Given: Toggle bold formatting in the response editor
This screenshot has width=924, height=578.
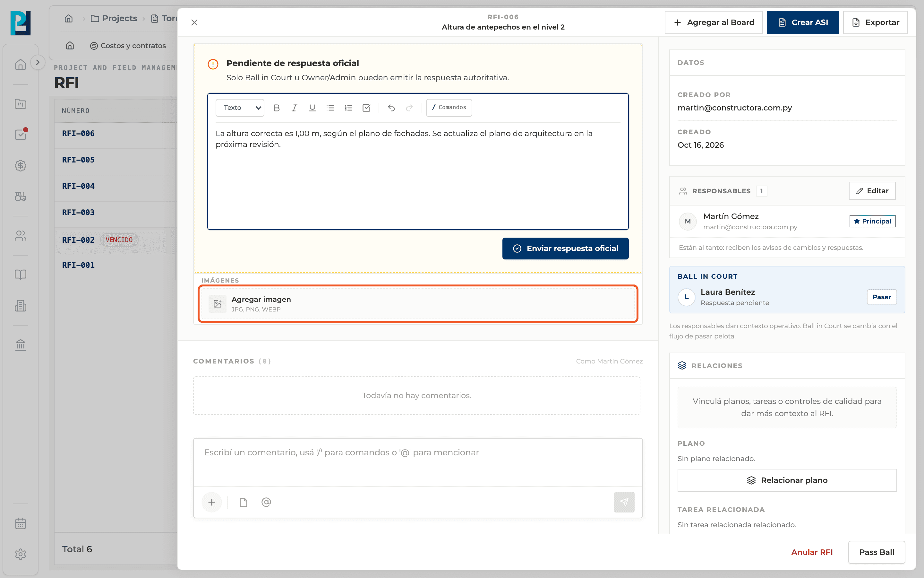Looking at the screenshot, I should [277, 108].
